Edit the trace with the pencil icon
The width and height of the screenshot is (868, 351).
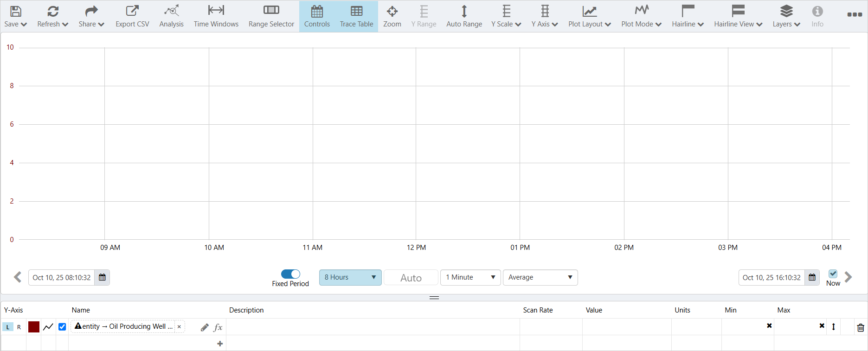[205, 327]
